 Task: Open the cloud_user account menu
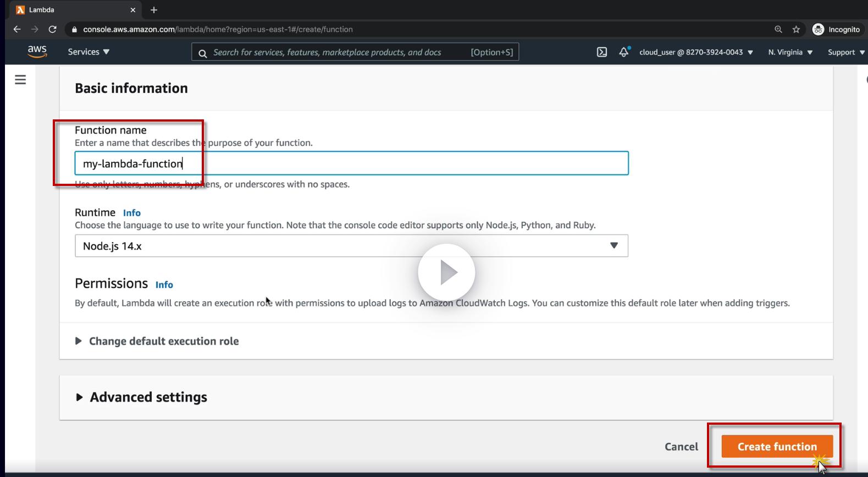(x=696, y=52)
